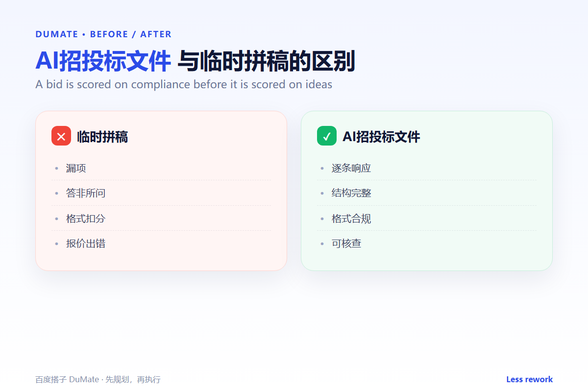This screenshot has width=588, height=392.
Task: Select the '格式扣分' list item
Action: [x=161, y=219]
